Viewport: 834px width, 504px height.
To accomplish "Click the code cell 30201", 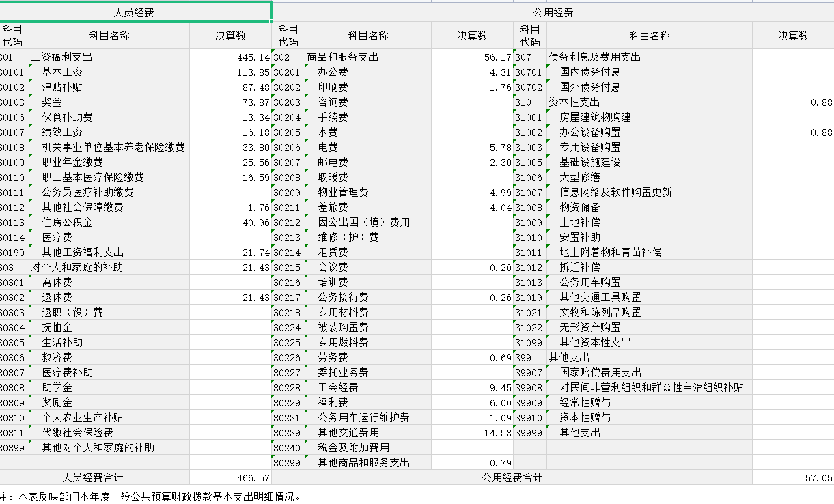I will [x=288, y=72].
